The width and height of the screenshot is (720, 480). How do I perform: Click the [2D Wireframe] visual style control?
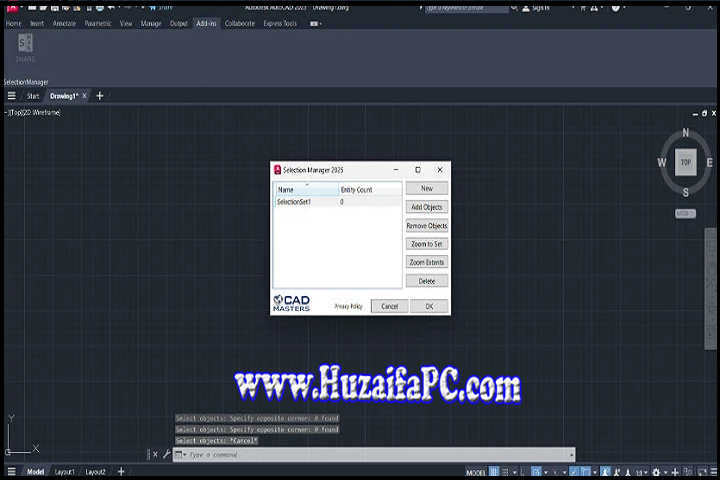click(41, 113)
